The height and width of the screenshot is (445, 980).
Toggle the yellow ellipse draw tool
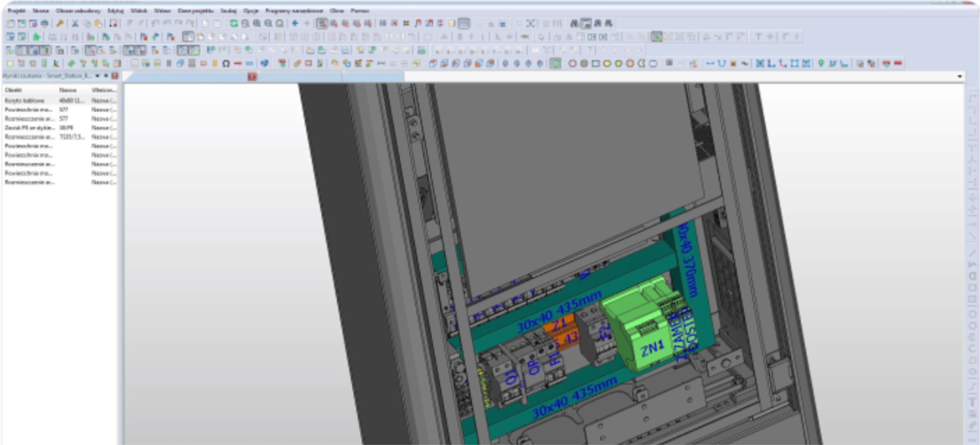[607, 64]
